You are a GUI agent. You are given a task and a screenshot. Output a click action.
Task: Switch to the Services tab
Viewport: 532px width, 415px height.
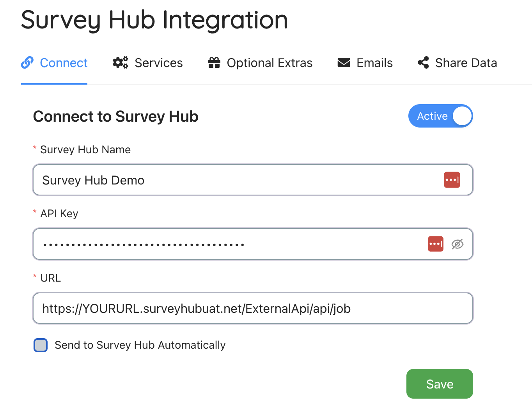tap(158, 63)
